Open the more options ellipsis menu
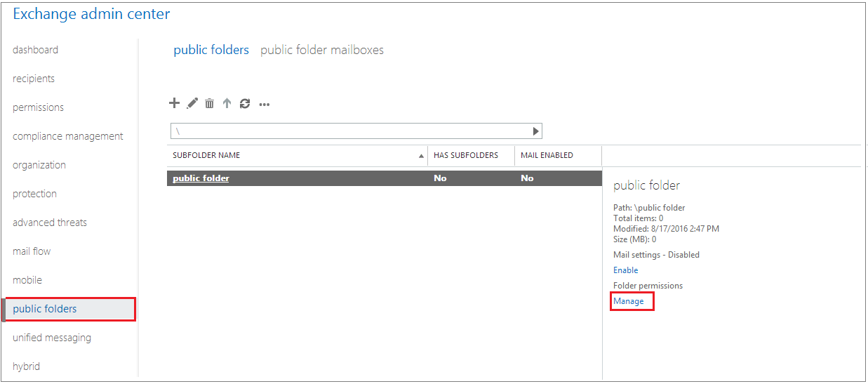This screenshot has height=384, width=868. pyautogui.click(x=265, y=105)
